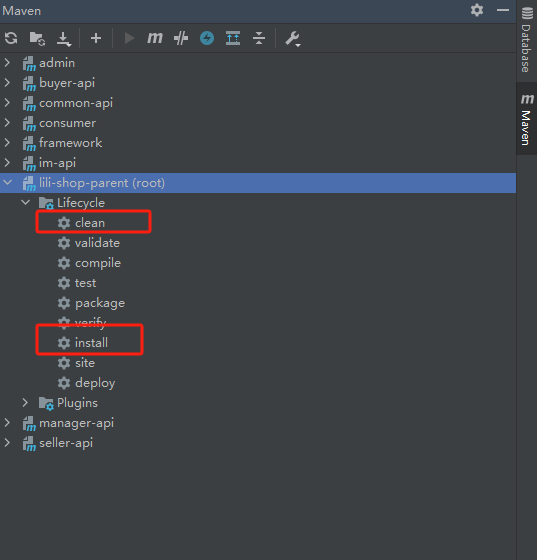The image size is (537, 560).
Task: Show dependencies diagram icon
Action: tap(233, 38)
